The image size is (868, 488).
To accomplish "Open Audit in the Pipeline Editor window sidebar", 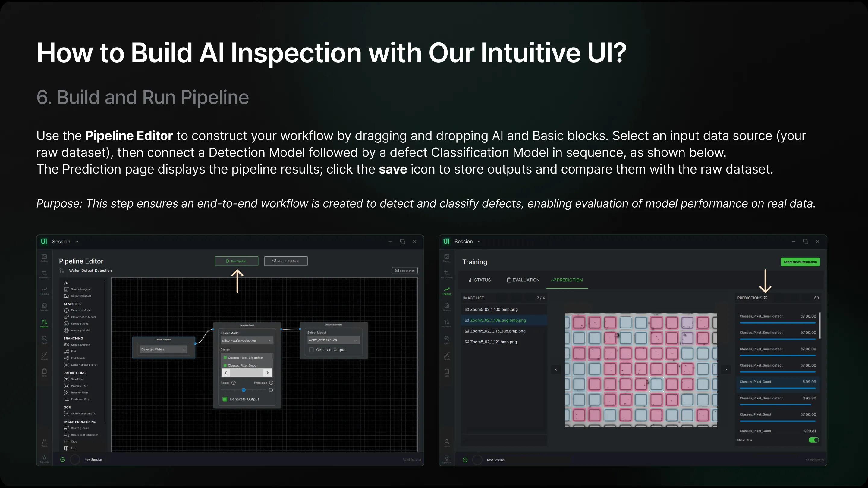I will click(44, 339).
